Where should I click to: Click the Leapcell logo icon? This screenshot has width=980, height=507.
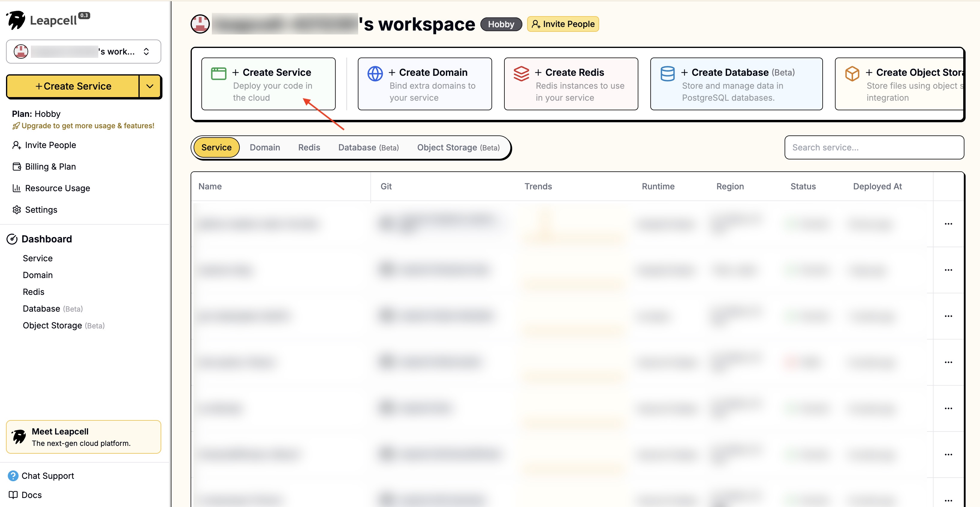pyautogui.click(x=16, y=20)
